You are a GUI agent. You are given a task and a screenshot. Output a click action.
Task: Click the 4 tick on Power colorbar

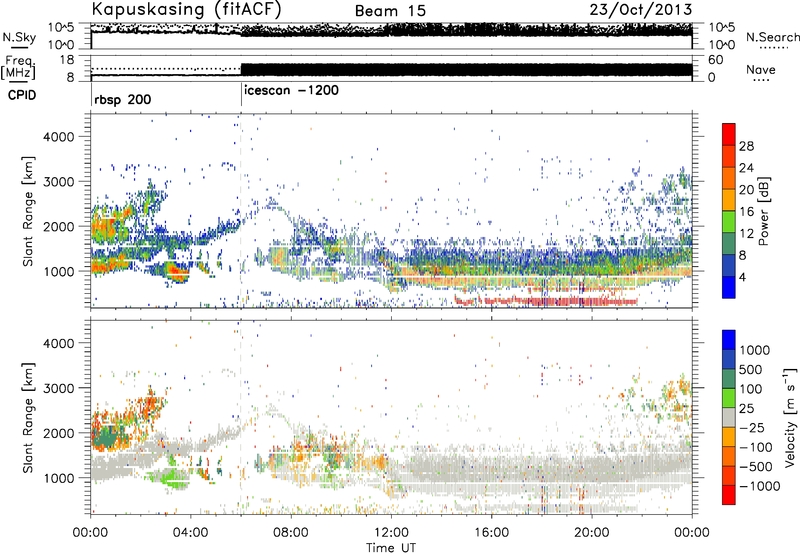tap(742, 277)
